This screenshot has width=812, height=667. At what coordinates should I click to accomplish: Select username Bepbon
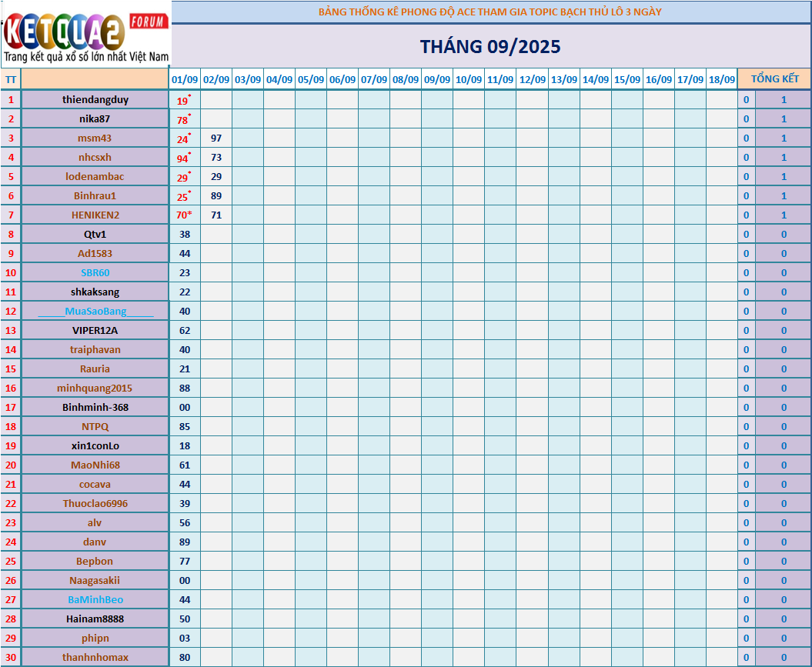point(94,561)
